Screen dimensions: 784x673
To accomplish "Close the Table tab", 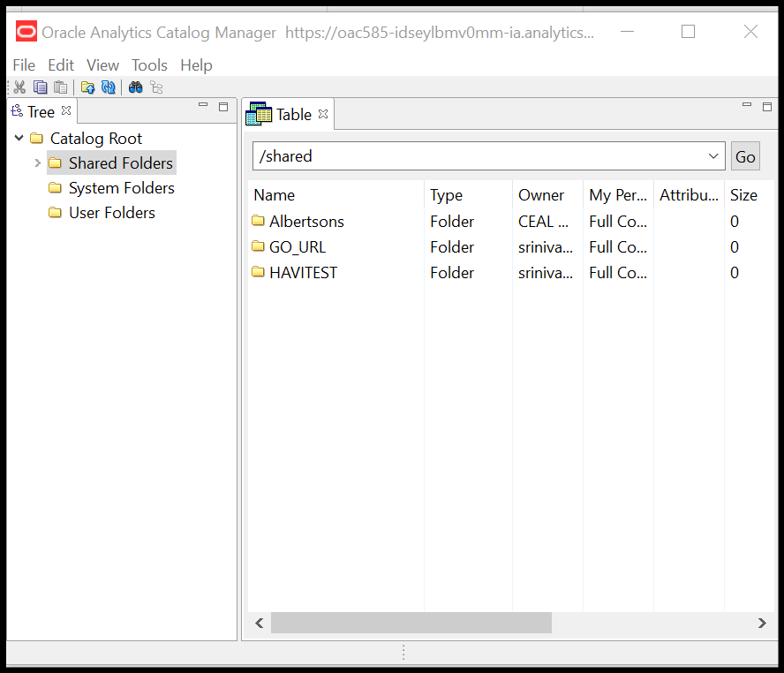I will 323,114.
